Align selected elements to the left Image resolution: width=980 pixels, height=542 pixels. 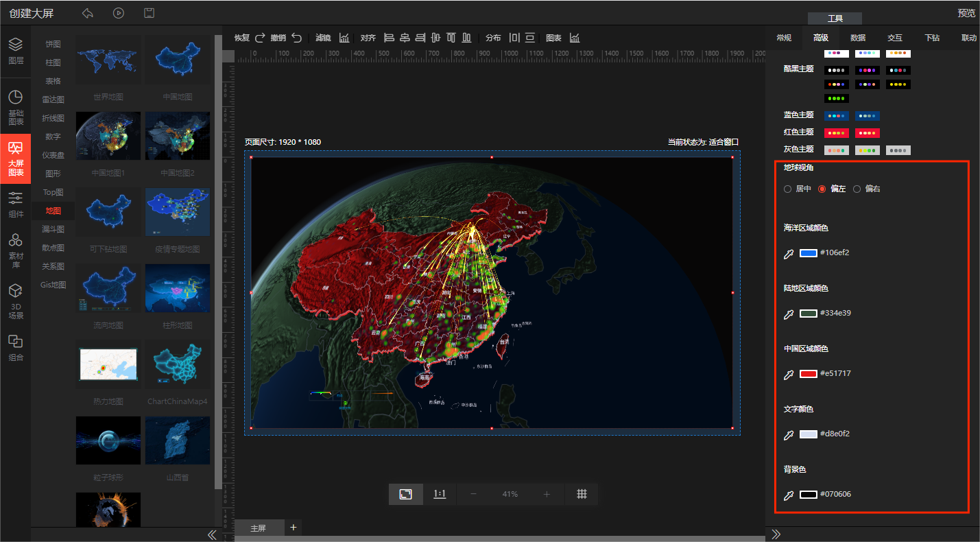tap(389, 38)
